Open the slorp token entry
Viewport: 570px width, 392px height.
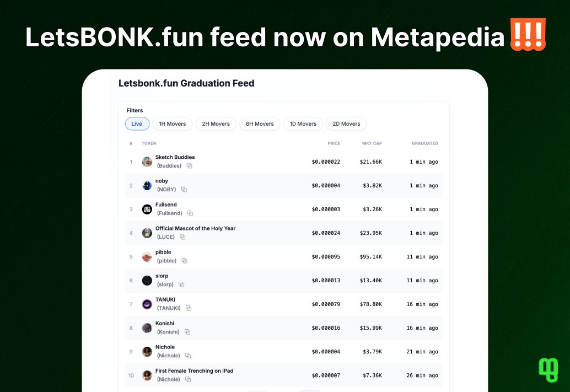coord(162,276)
